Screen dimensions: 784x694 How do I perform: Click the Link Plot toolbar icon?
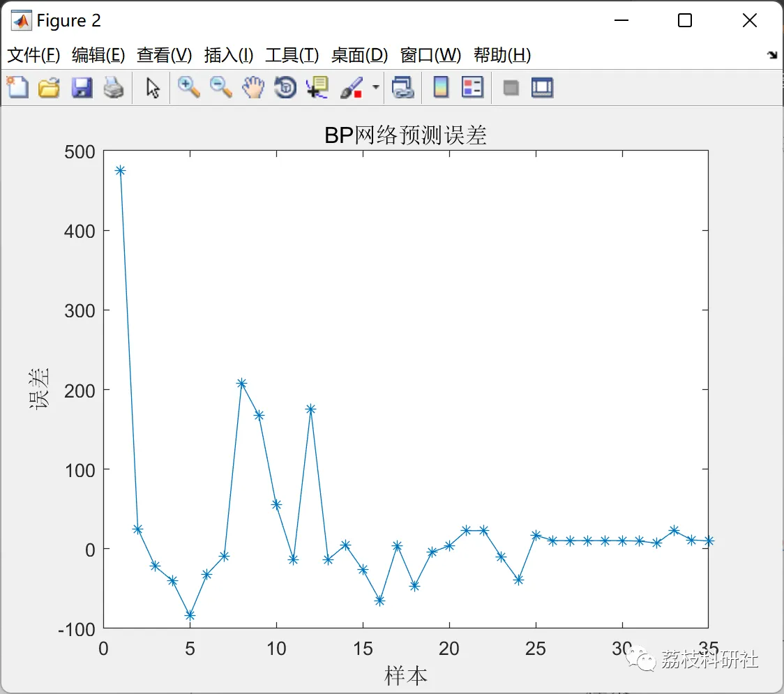tap(403, 87)
